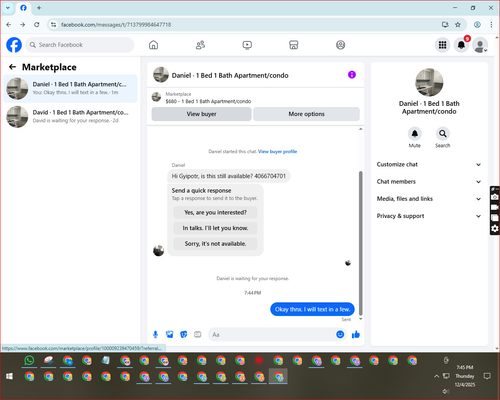Viewport: 500px width, 400px height.
Task: Open the Facebook logo home link
Action: (14, 45)
